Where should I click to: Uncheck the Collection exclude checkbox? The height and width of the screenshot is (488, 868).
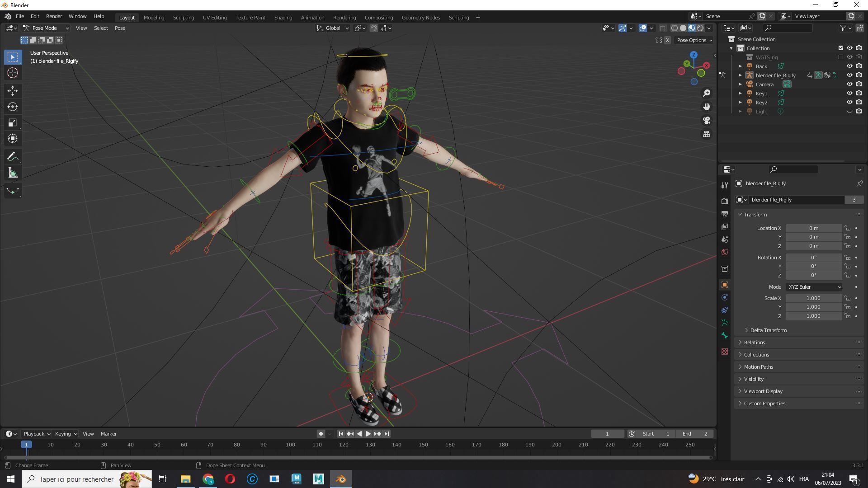click(x=841, y=48)
